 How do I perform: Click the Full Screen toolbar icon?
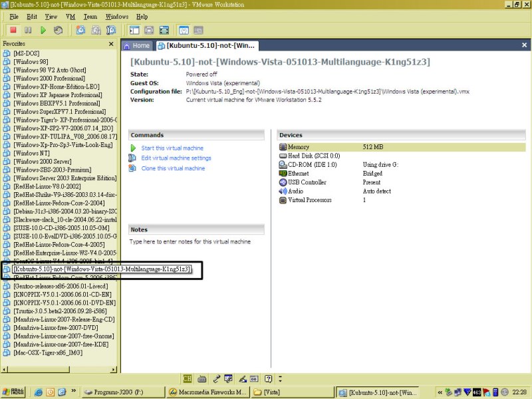pos(164,30)
